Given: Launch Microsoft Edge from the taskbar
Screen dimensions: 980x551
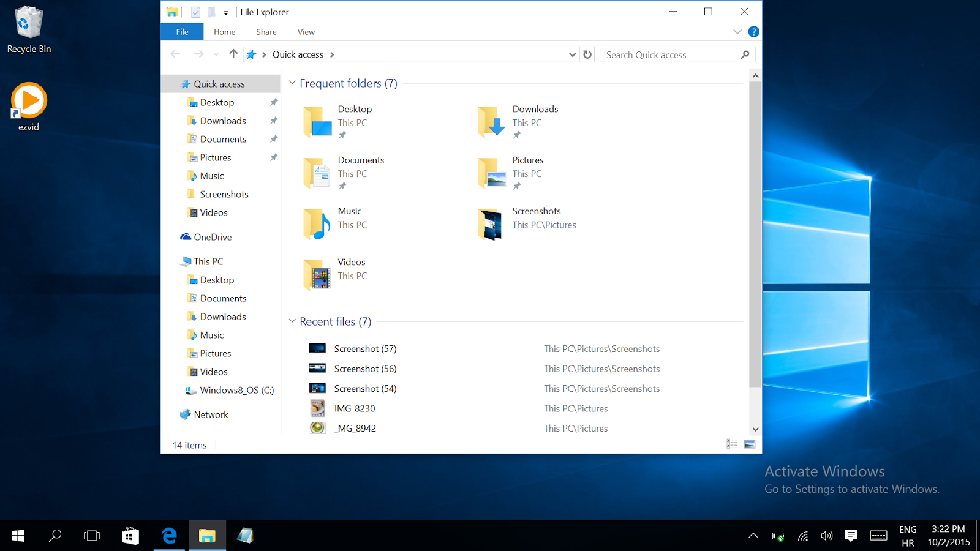Looking at the screenshot, I should click(169, 536).
